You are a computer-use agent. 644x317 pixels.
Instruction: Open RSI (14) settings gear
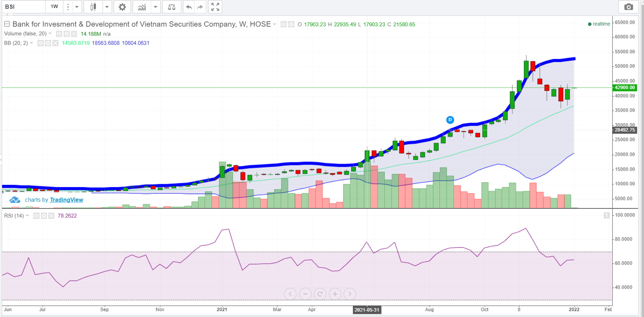[x=44, y=216]
